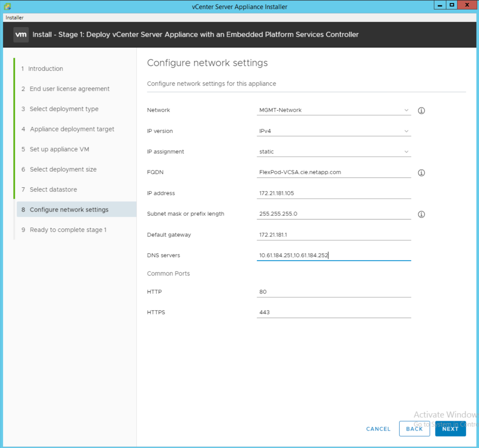The image size is (479, 448).
Task: Click the CANCEL link
Action: pos(378,429)
